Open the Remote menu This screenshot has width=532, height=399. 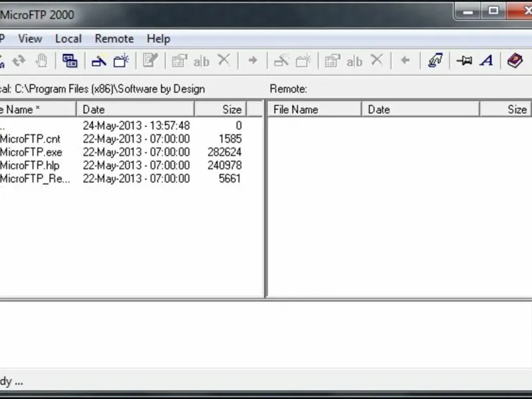114,39
